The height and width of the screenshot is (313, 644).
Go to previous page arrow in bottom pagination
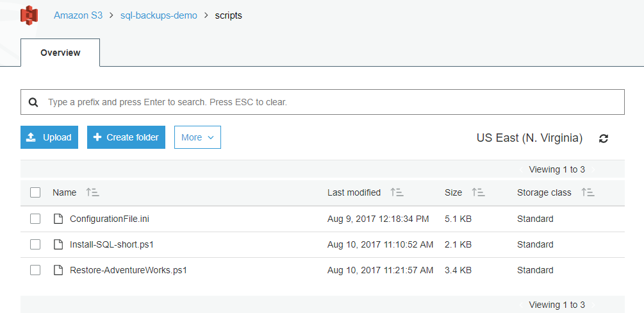[521, 305]
